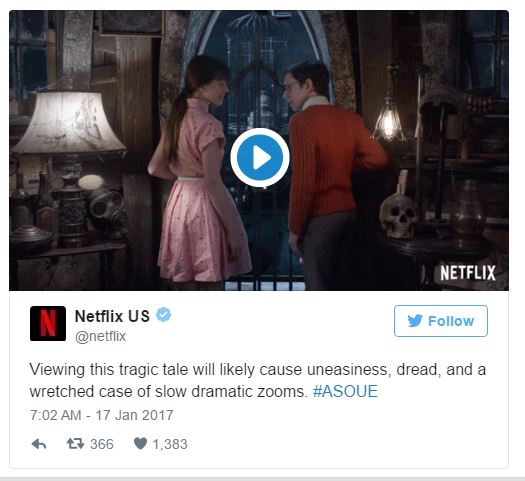Open the 7:02 AM - 17 Jan 2017 timestamp
This screenshot has height=481, width=525.
tap(101, 415)
